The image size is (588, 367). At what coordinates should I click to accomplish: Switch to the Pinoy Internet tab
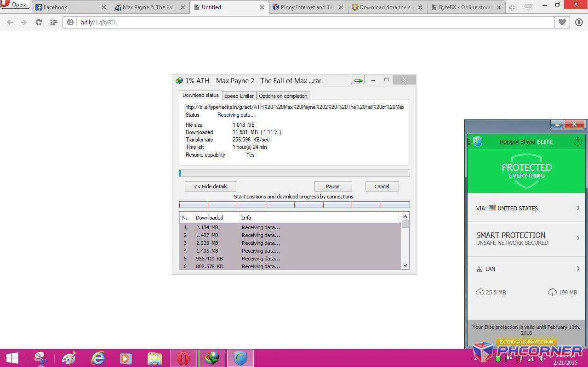pos(308,7)
